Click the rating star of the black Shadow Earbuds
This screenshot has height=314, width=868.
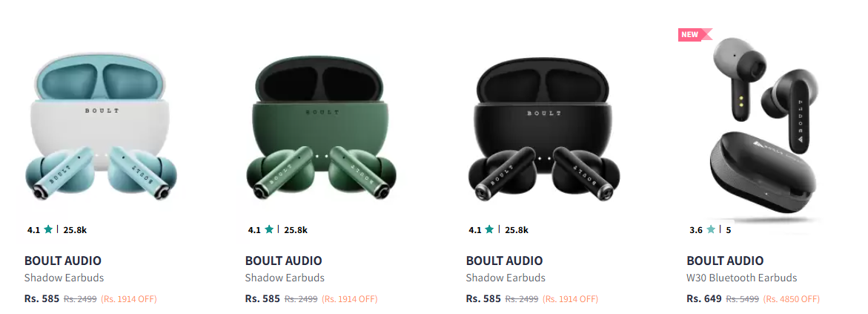pos(489,229)
